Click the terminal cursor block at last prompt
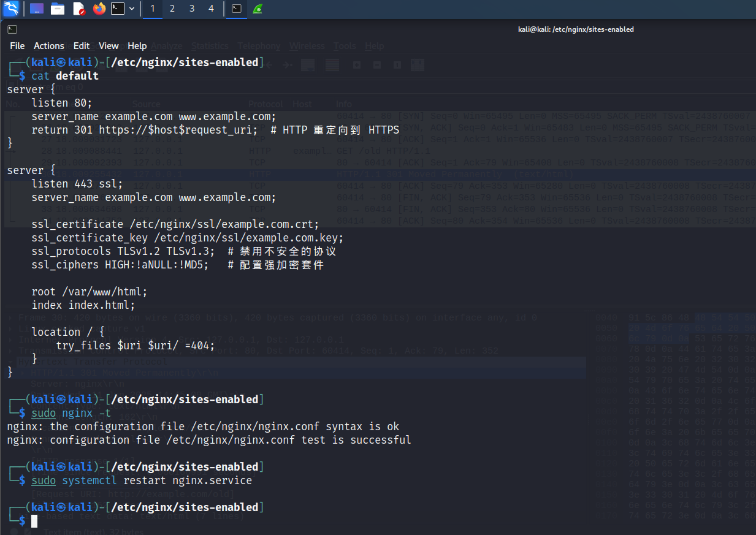This screenshot has height=535, width=756. tap(35, 521)
